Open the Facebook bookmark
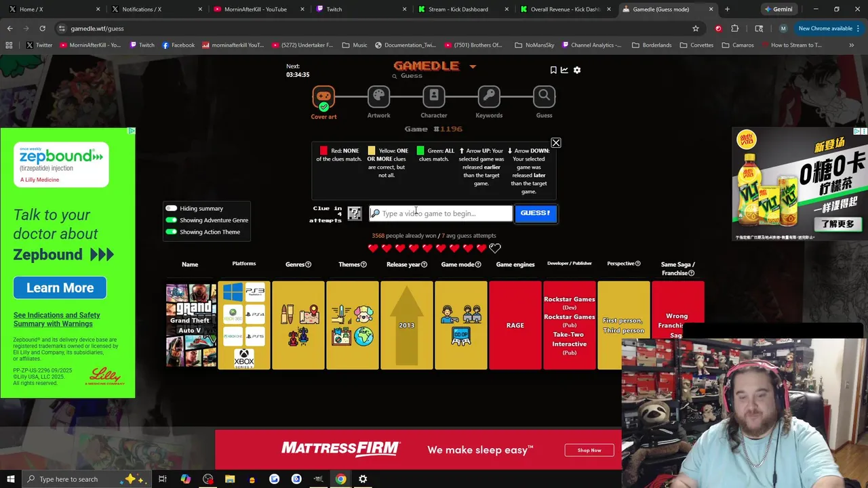Screen dimensions: 868x488 tap(178, 45)
